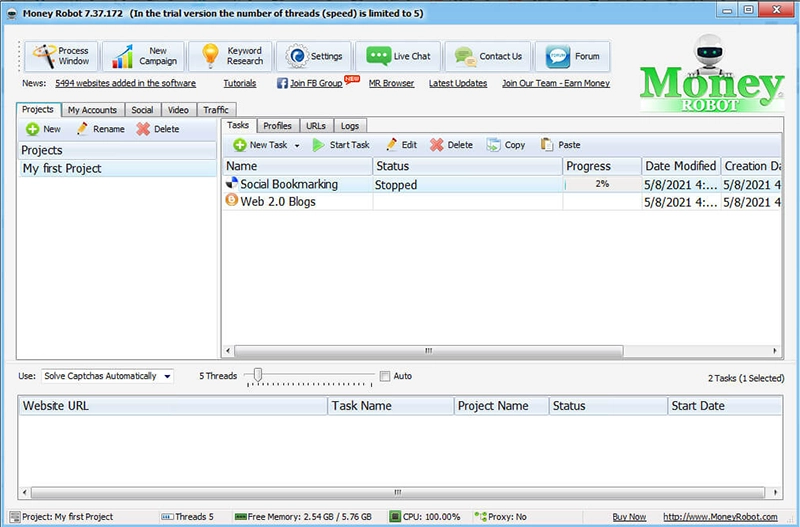This screenshot has width=800, height=527.
Task: Open the Keyword Research lightbulb tool
Action: click(x=230, y=56)
